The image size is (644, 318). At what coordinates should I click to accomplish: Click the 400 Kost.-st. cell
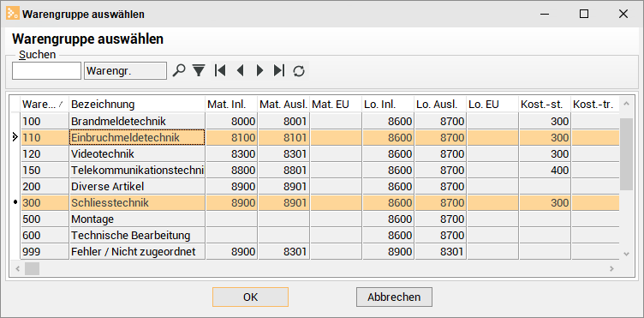click(545, 170)
